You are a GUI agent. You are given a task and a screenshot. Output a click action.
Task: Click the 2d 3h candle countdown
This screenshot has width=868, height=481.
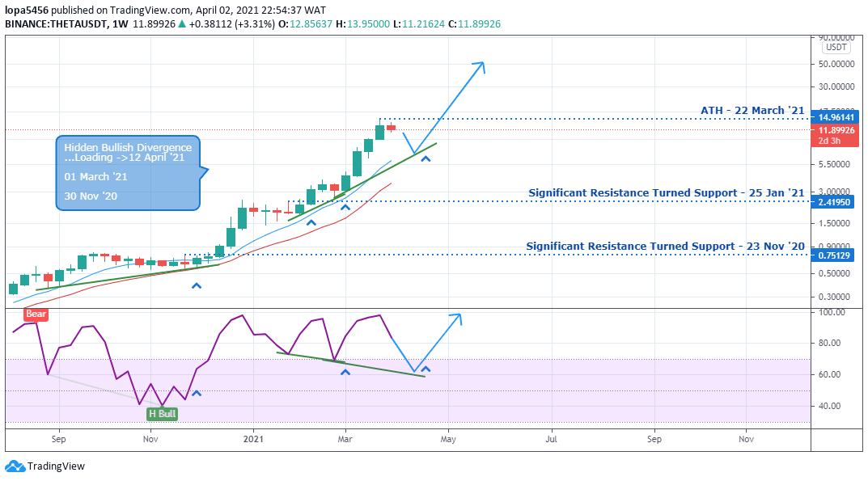(x=829, y=141)
